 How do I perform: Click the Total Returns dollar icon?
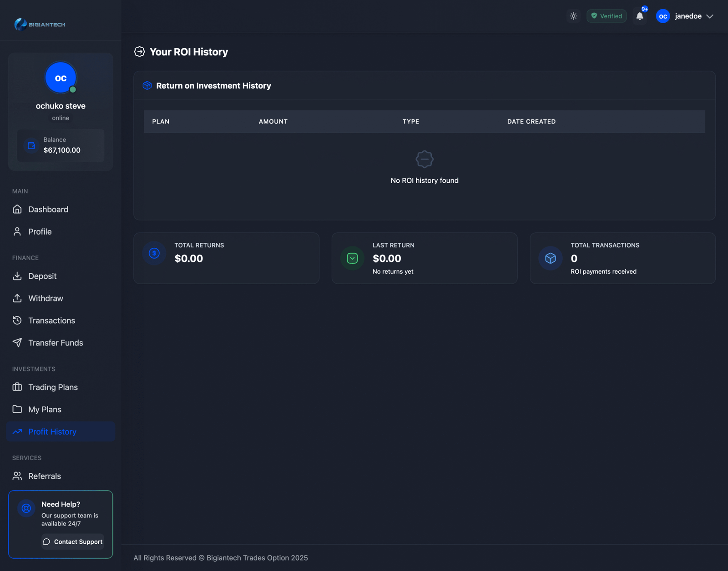[154, 253]
